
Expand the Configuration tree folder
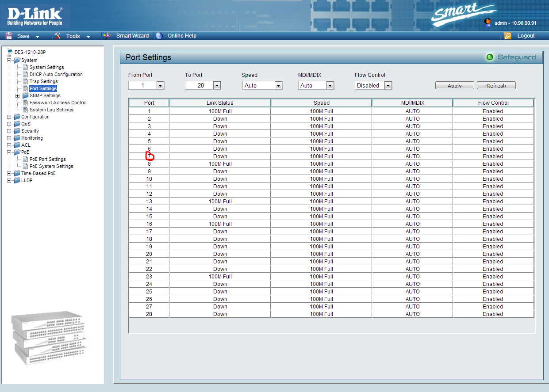coord(10,117)
